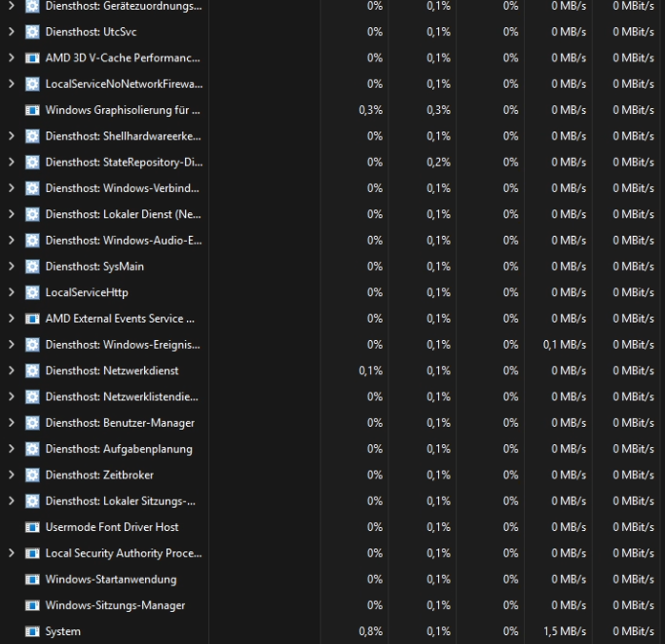Expand the Diensthost: SysMain row
This screenshot has height=644, width=665.
12,266
